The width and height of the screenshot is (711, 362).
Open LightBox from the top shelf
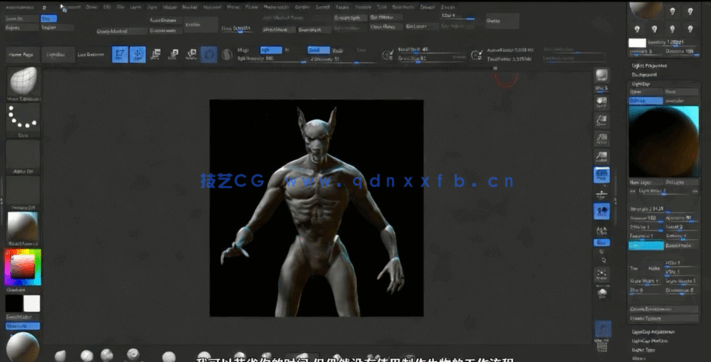tap(58, 54)
